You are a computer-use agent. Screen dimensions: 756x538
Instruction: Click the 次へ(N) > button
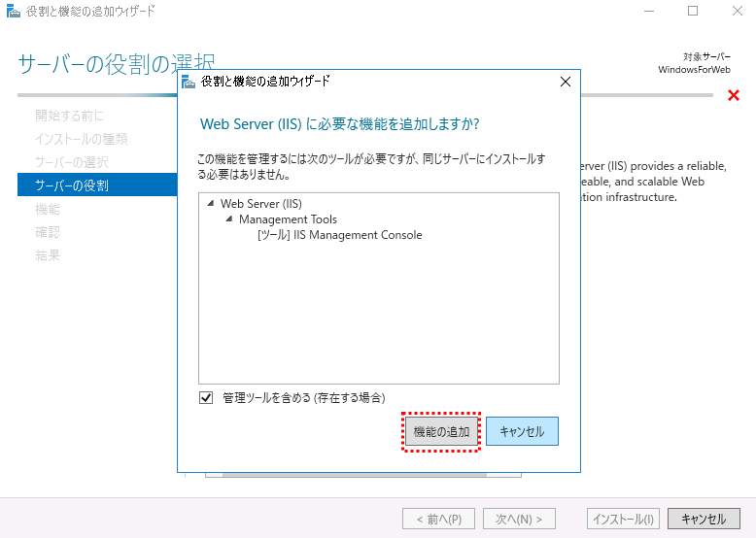click(x=519, y=519)
